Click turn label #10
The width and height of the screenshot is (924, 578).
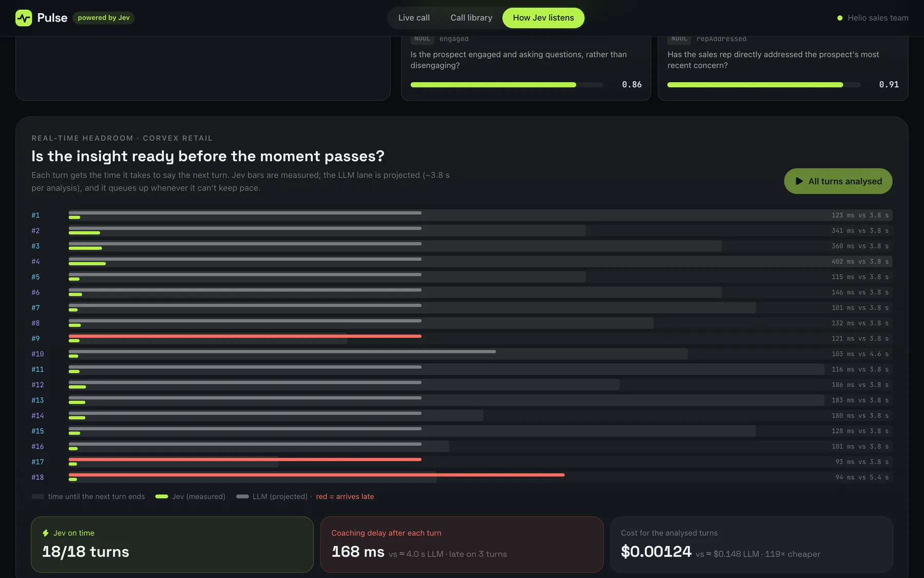click(37, 354)
